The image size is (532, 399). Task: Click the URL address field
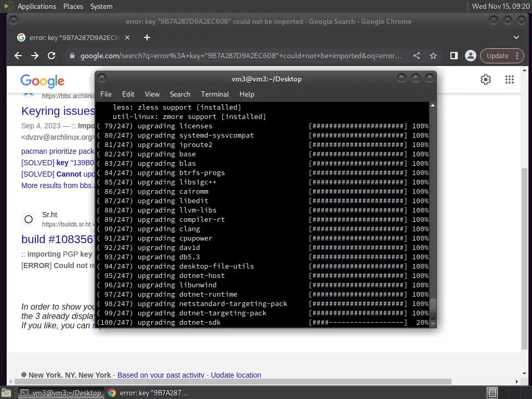(x=241, y=56)
